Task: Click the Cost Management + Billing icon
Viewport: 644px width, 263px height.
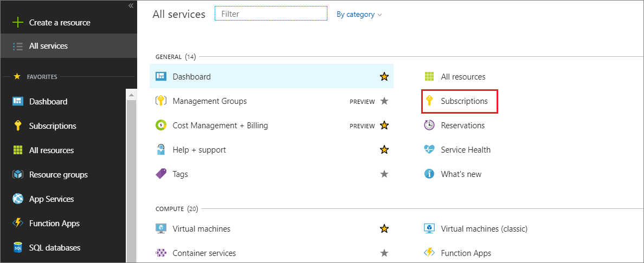Action: point(160,126)
